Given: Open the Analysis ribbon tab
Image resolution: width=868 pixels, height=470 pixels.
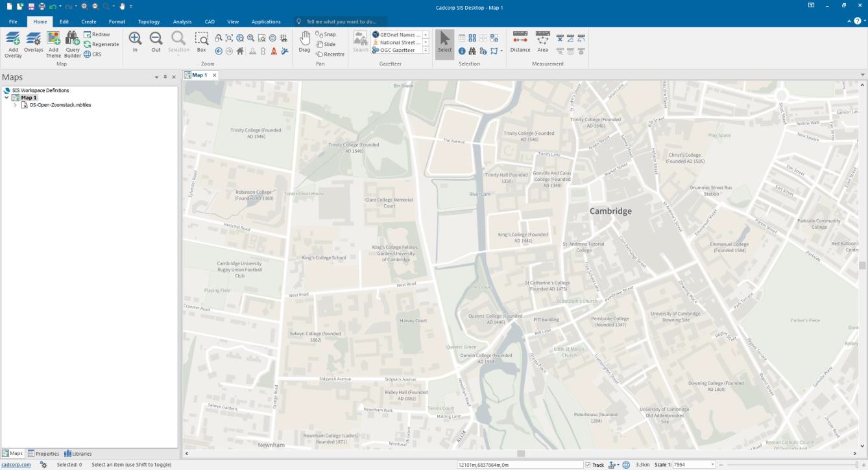Looking at the screenshot, I should point(182,21).
